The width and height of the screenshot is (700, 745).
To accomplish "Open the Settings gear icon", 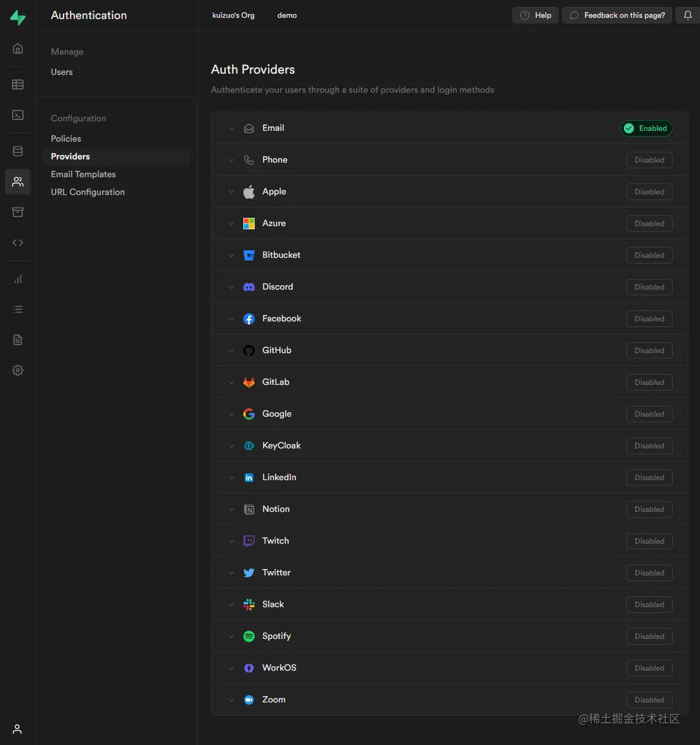I will [x=18, y=370].
